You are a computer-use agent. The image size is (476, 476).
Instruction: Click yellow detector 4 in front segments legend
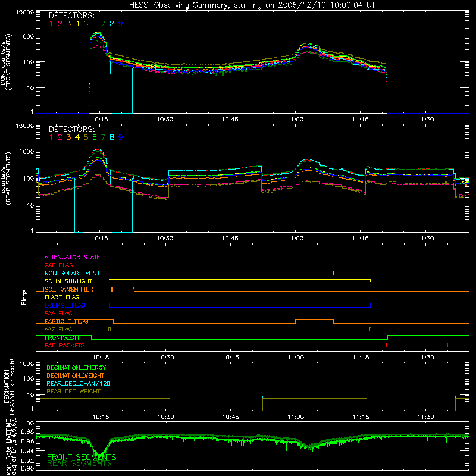coord(77,24)
